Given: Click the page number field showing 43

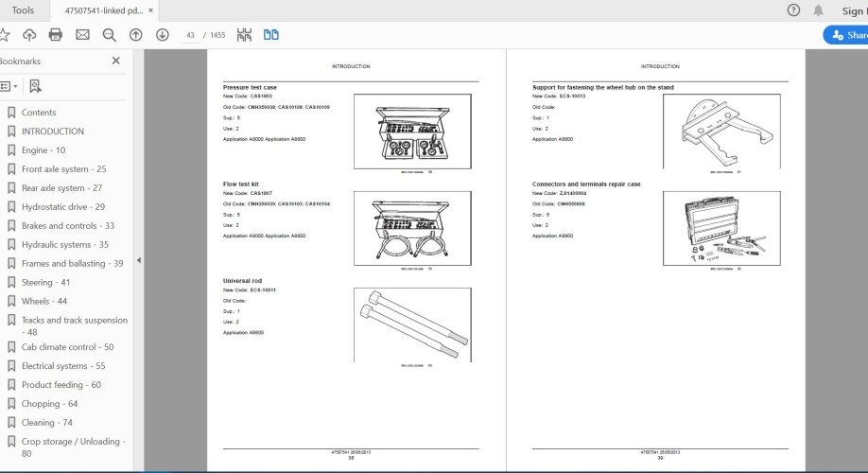Looking at the screenshot, I should click(190, 35).
